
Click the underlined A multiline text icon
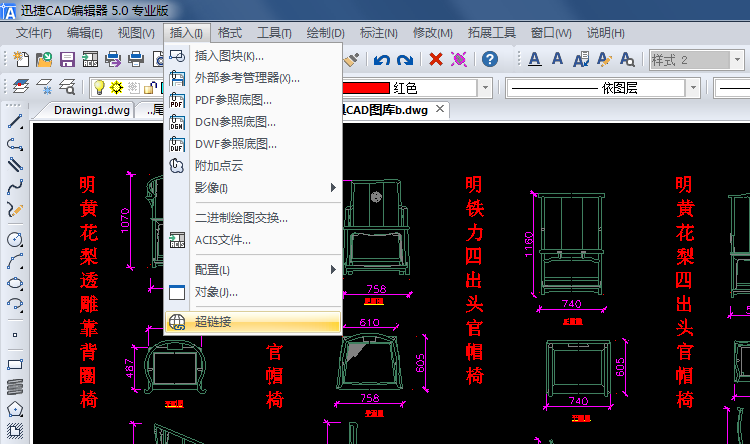(x=535, y=59)
